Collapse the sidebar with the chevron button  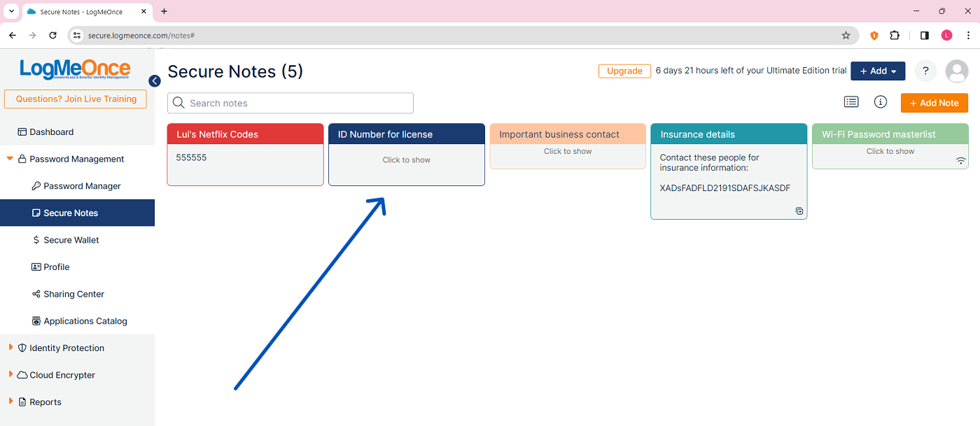pyautogui.click(x=155, y=81)
